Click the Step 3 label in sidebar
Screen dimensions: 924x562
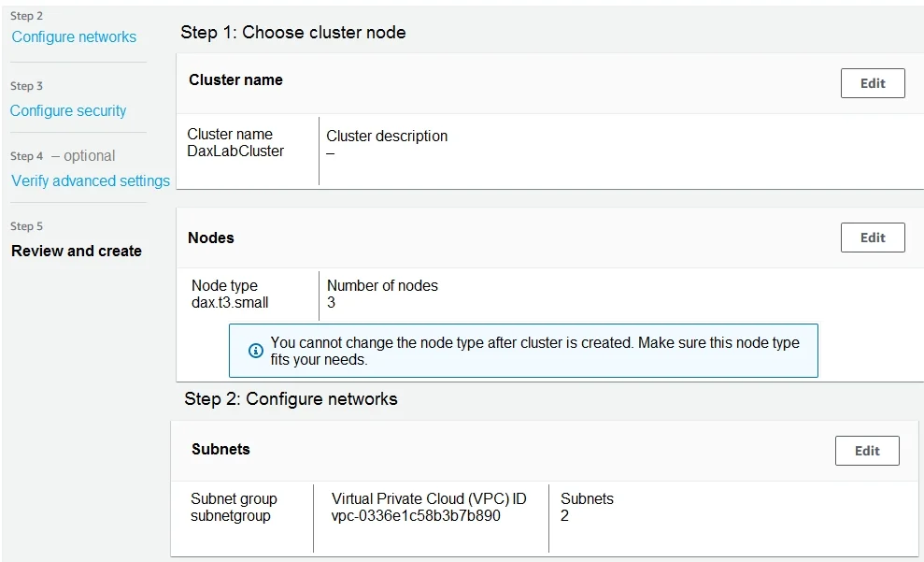click(x=26, y=86)
